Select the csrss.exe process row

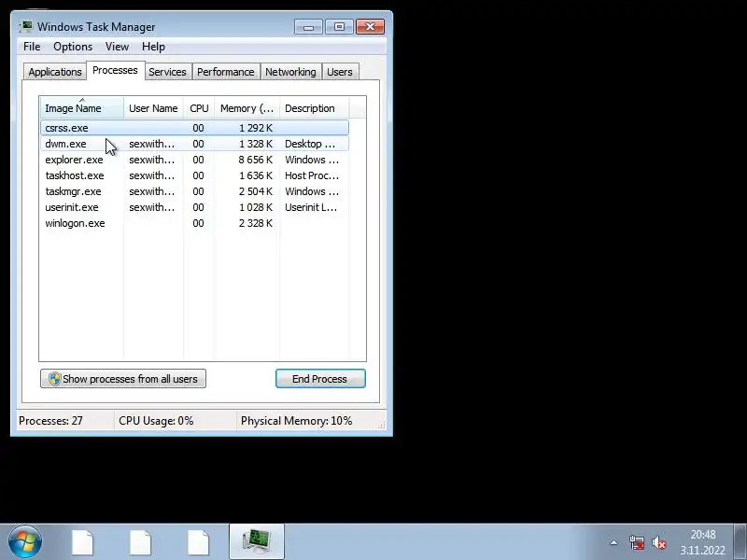click(195, 128)
